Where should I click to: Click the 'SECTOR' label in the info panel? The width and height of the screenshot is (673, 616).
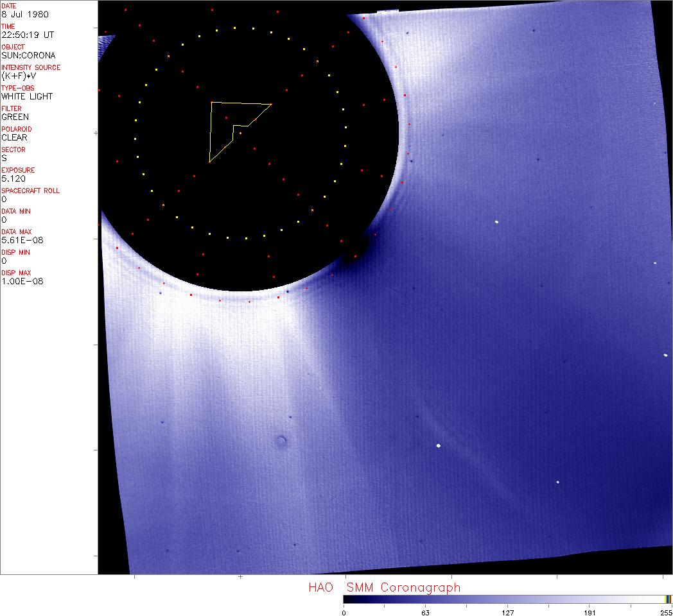[x=13, y=150]
